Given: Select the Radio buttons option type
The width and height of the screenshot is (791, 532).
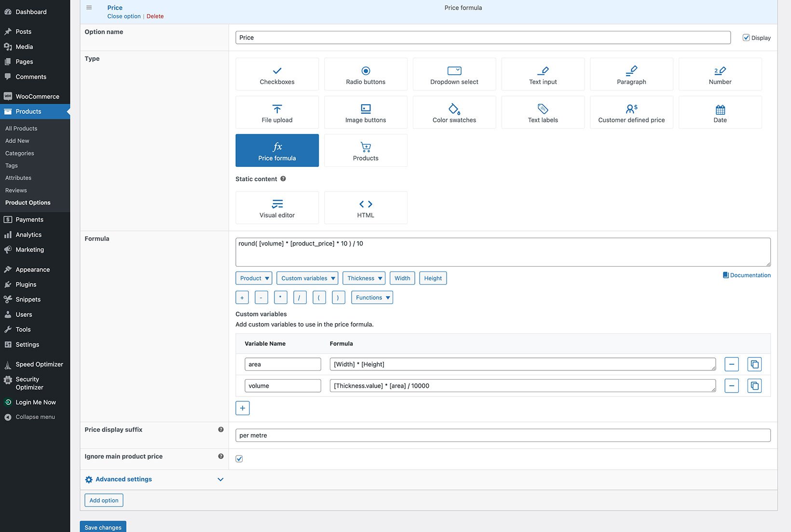Looking at the screenshot, I should [x=365, y=74].
